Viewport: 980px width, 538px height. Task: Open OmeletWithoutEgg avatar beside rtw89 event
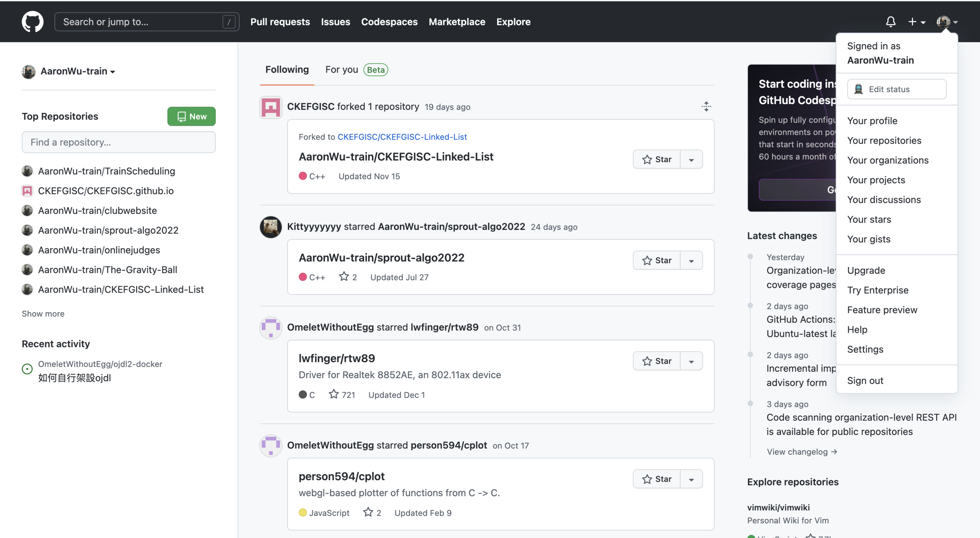(271, 328)
